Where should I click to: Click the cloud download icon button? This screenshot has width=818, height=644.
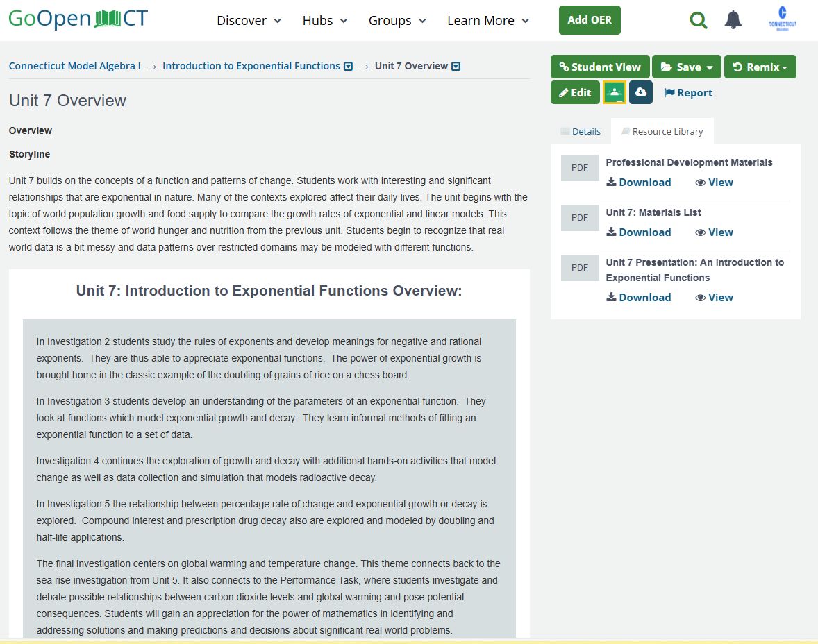click(x=641, y=93)
